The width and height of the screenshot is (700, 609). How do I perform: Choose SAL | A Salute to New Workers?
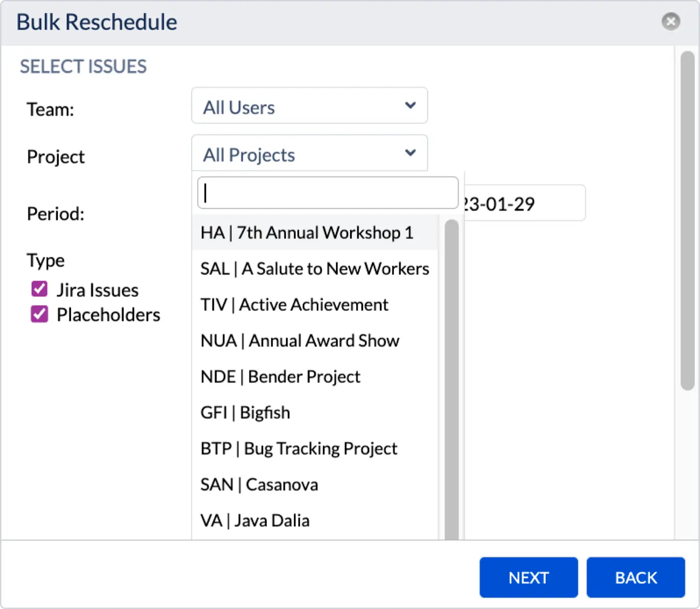[x=315, y=269]
